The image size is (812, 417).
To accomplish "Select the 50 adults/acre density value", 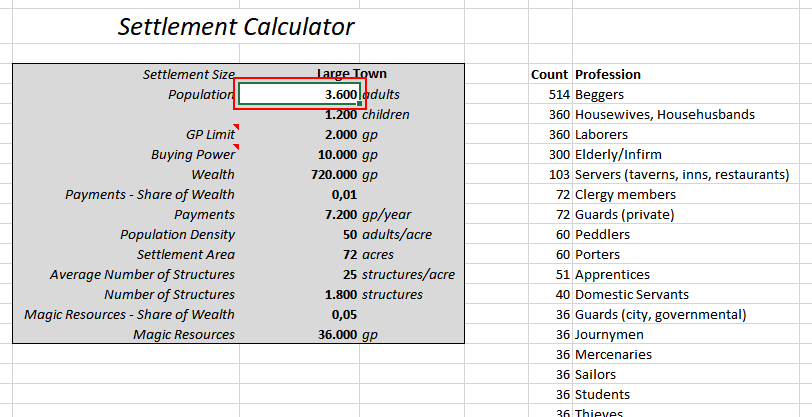I will [300, 235].
